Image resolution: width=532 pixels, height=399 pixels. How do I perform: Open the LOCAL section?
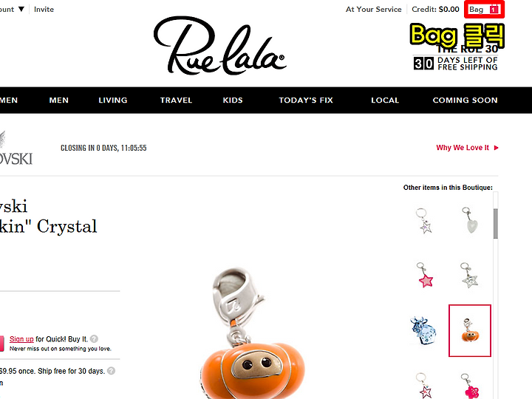pos(385,100)
